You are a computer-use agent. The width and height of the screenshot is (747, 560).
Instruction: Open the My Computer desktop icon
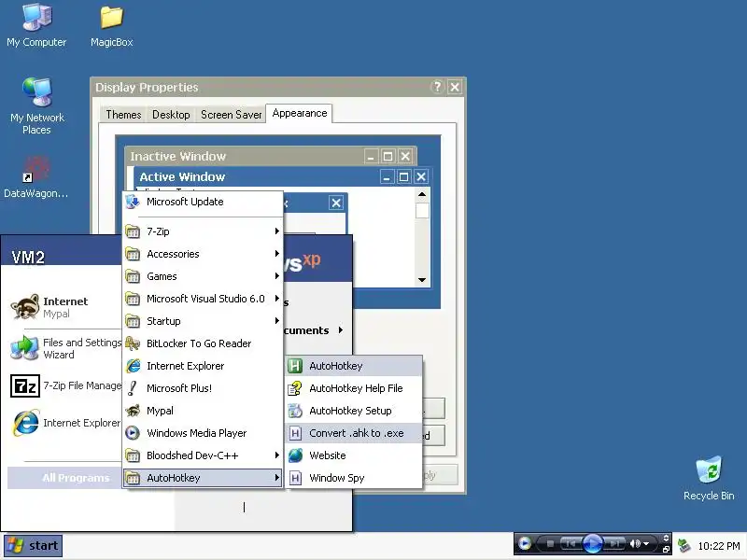pos(36,25)
